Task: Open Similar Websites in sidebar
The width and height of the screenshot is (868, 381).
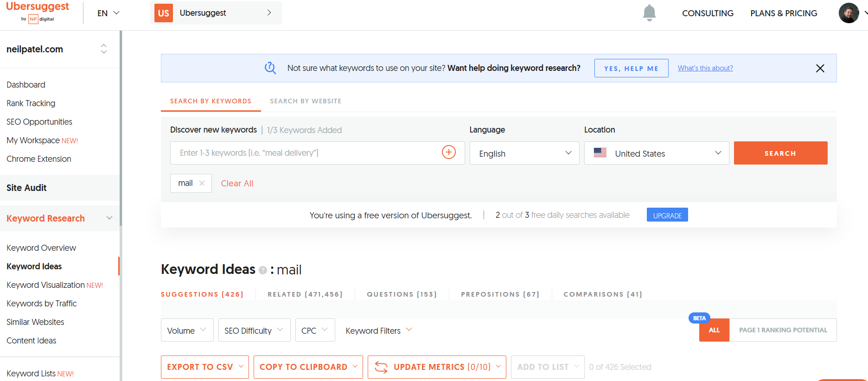Action: coord(35,322)
